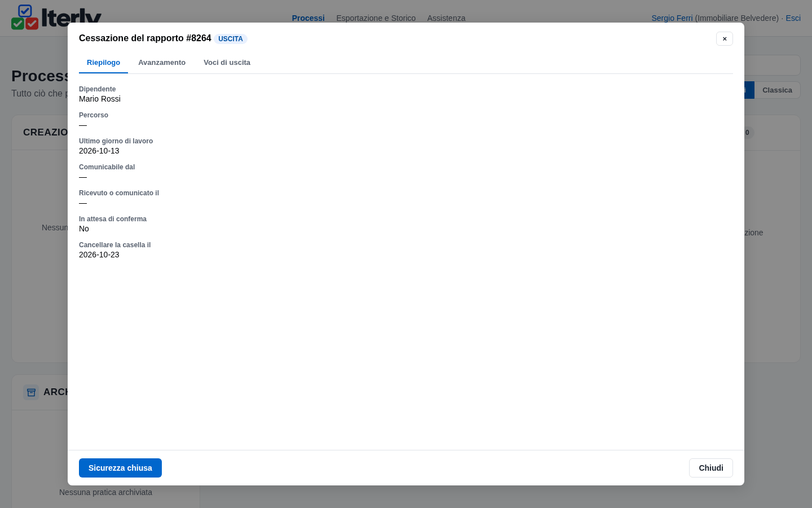Click the Chiudi button
Viewport: 812px width, 508px height.
[x=711, y=468]
